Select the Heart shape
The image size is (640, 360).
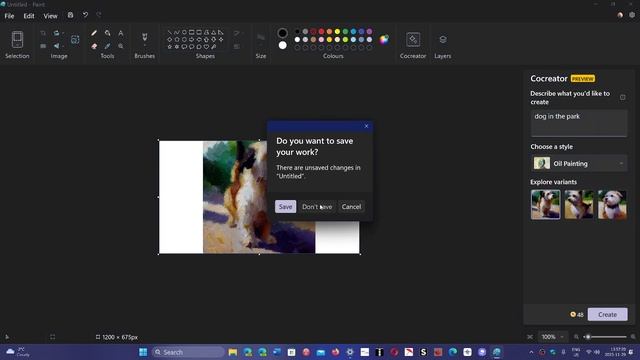point(206,47)
